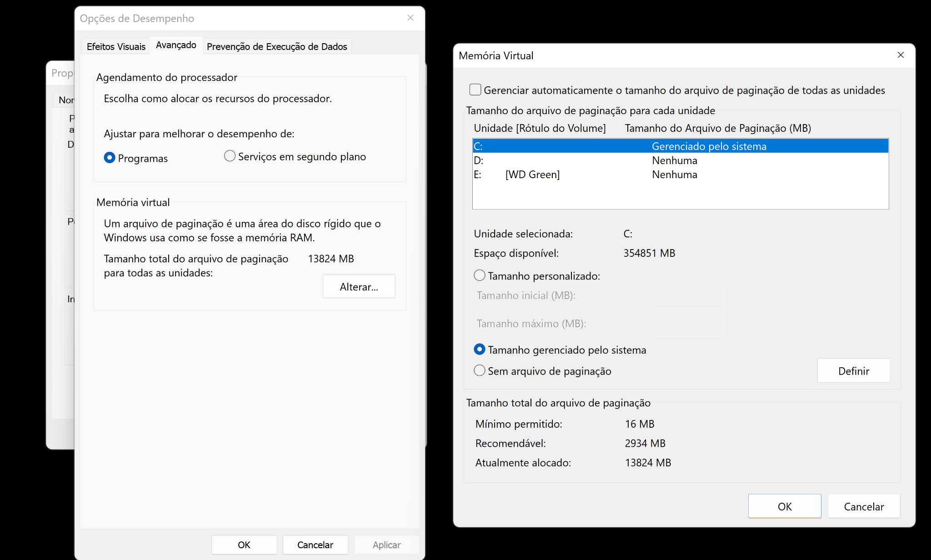Switch to the Efeitos Visuais tab

[116, 46]
